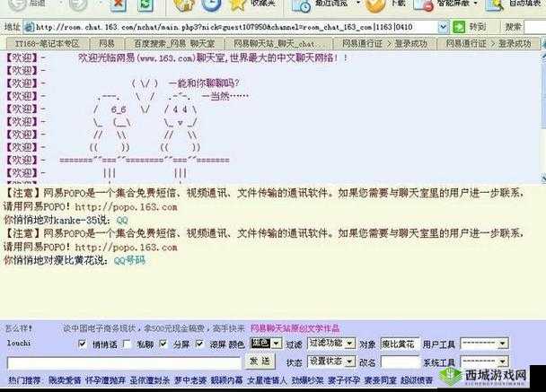Click the red X Stop icon

tap(119, 4)
